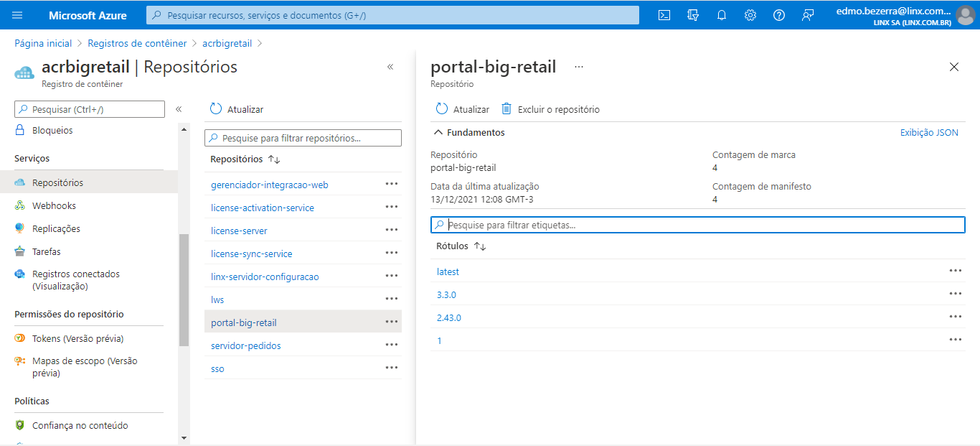Open the settings gear in header
This screenshot has height=446, width=980.
[x=750, y=15]
